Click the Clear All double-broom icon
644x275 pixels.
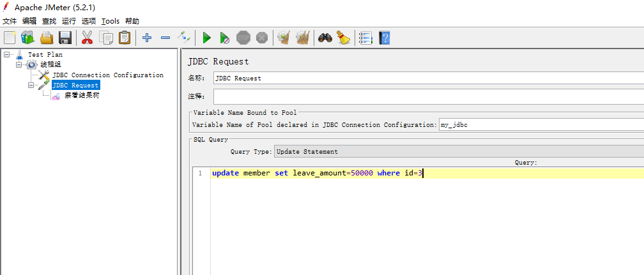pyautogui.click(x=303, y=38)
